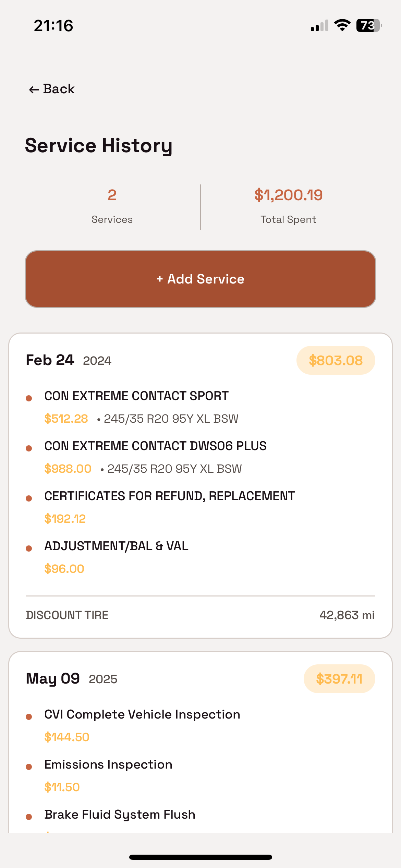Tap the DISCOUNT TIRE shop name
401x868 pixels.
coord(67,615)
